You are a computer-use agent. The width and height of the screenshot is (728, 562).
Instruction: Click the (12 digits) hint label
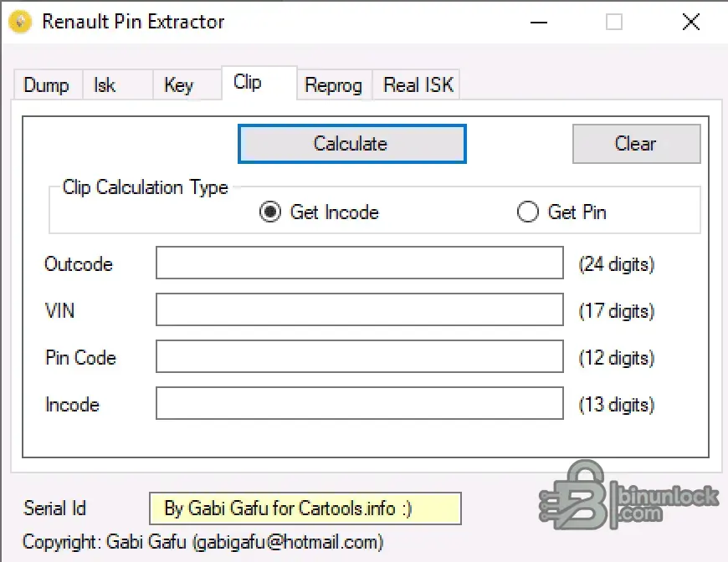tap(617, 358)
